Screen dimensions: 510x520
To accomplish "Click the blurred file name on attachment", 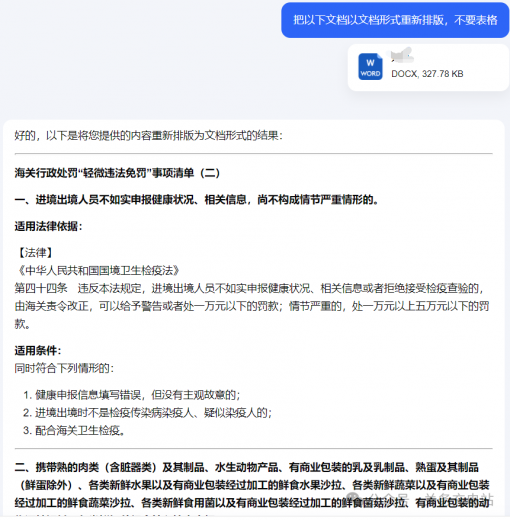I will [402, 56].
